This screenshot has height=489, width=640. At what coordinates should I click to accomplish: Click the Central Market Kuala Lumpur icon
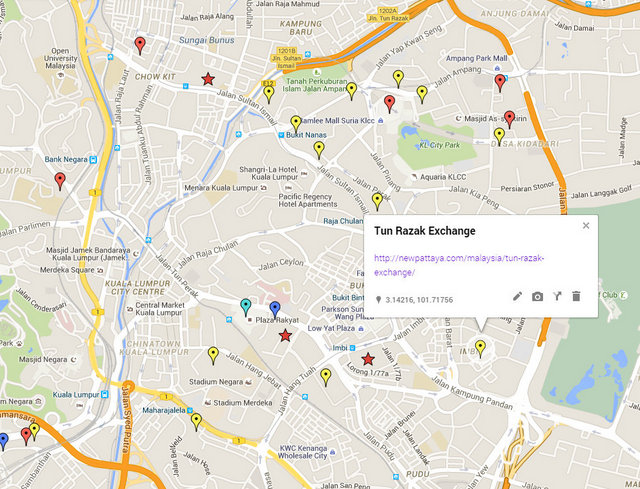(x=130, y=309)
